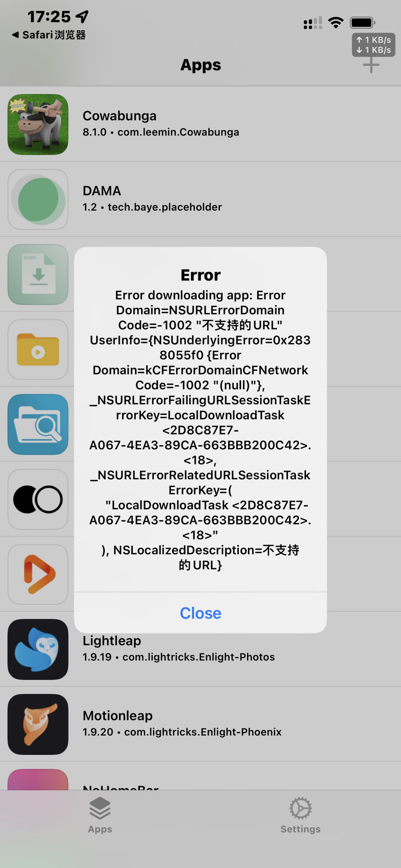Tap the Lightleap blue bird icon
Image resolution: width=401 pixels, height=868 pixels.
[x=38, y=649]
